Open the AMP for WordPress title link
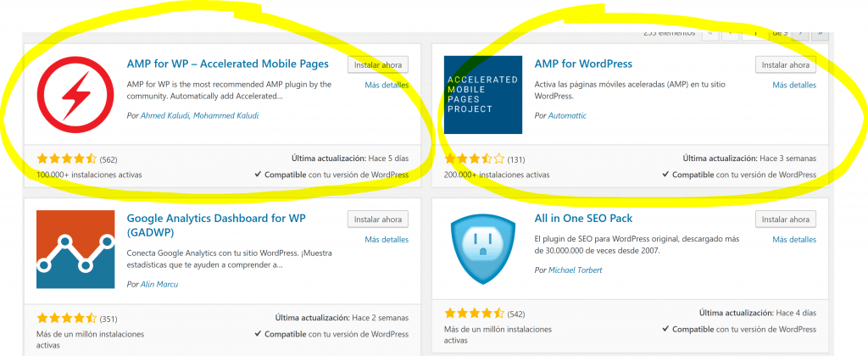The width and height of the screenshot is (868, 356). tap(583, 64)
